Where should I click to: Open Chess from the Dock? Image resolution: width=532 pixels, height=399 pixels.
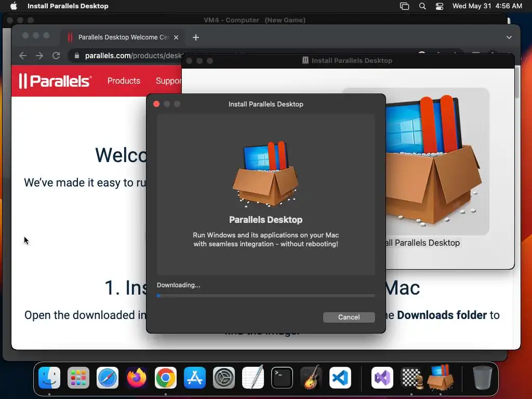point(411,378)
